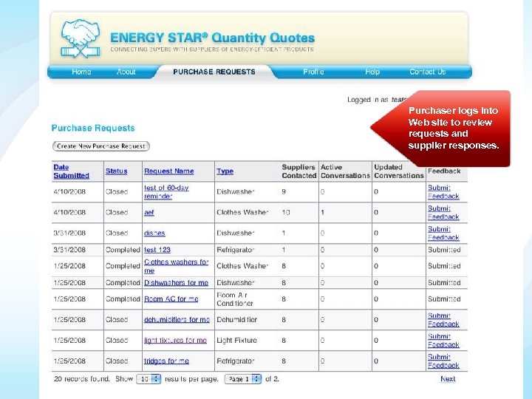Screen dimensions: 532x399
Task: Submit Feedback for the fridges request
Action: pos(443,361)
